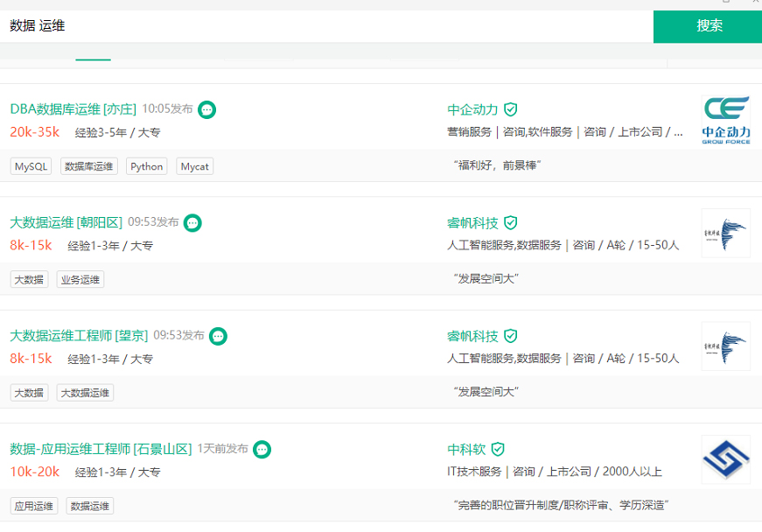Image resolution: width=762 pixels, height=532 pixels.
Task: Open the 大数据运维工程师 [望京] job posting
Action: (x=79, y=336)
